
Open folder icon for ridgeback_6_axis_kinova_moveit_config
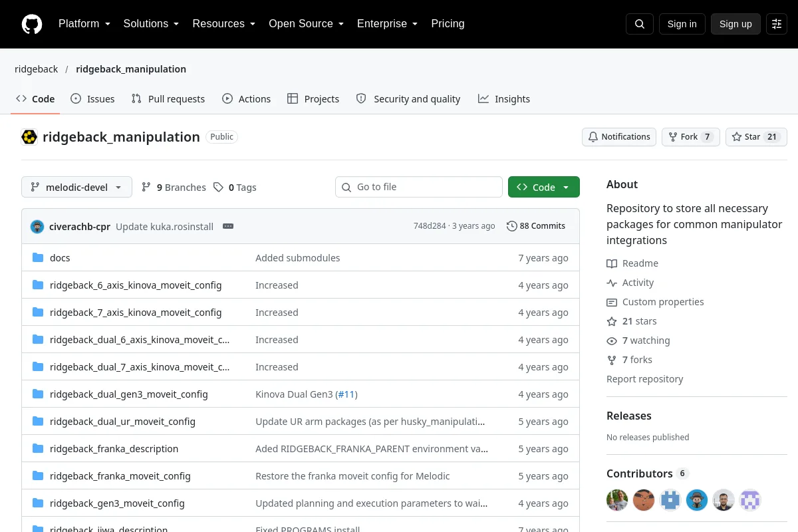tap(38, 285)
